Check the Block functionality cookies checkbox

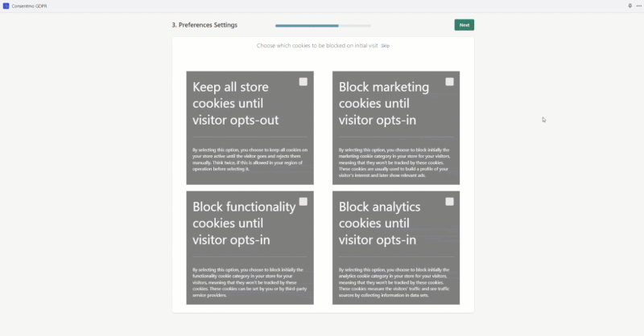click(x=303, y=202)
